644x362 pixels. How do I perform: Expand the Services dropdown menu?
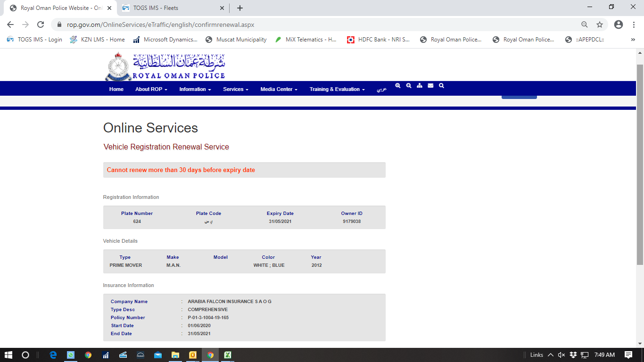point(235,89)
